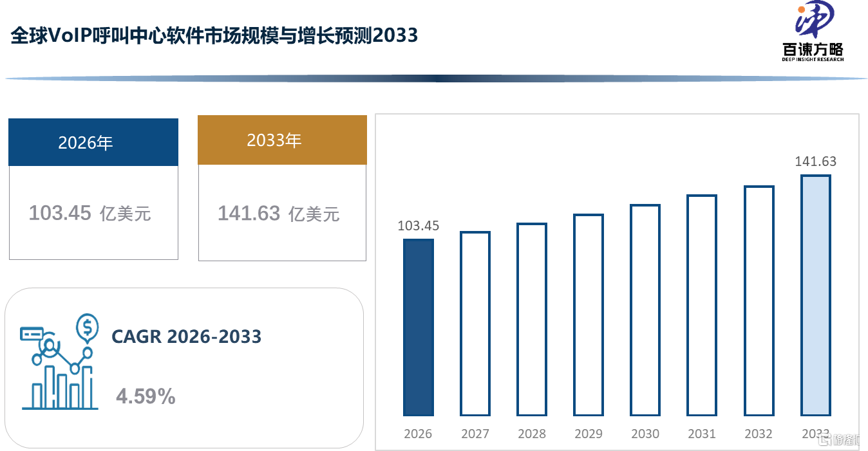Click the dollar sign location pin icon

coord(87,327)
